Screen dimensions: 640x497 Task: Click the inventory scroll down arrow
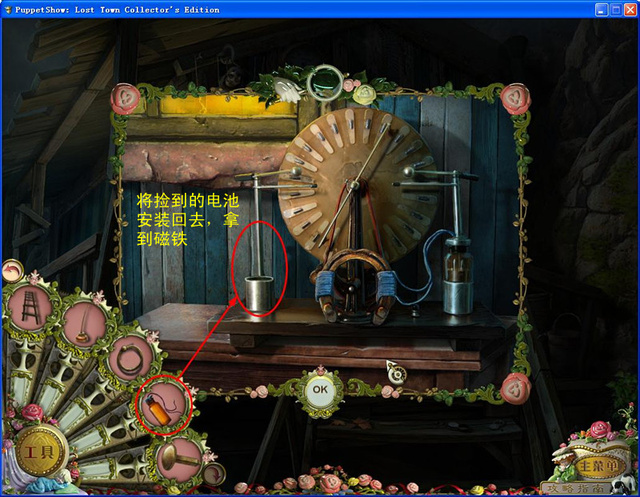point(216,475)
